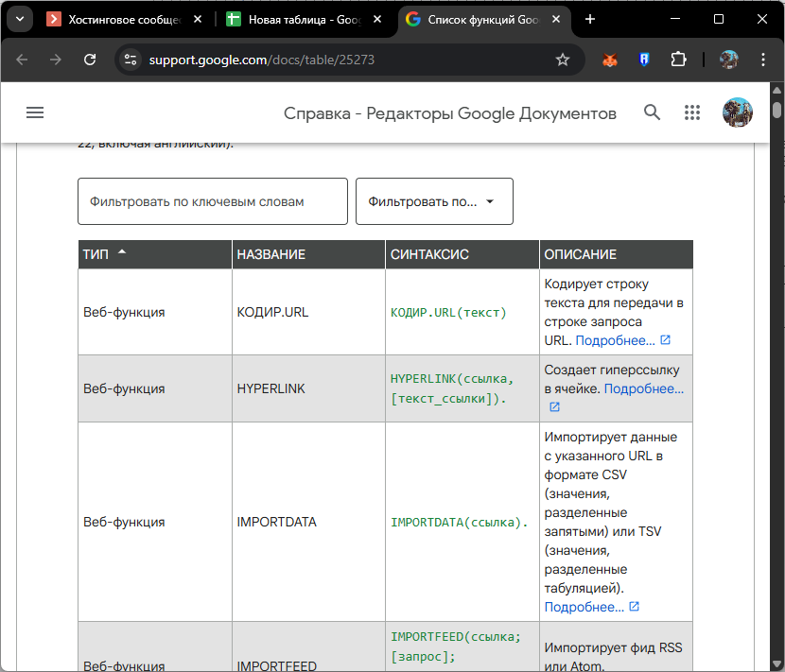785x672 pixels.
Task: Click the Chrome profile avatar
Action: 728,59
